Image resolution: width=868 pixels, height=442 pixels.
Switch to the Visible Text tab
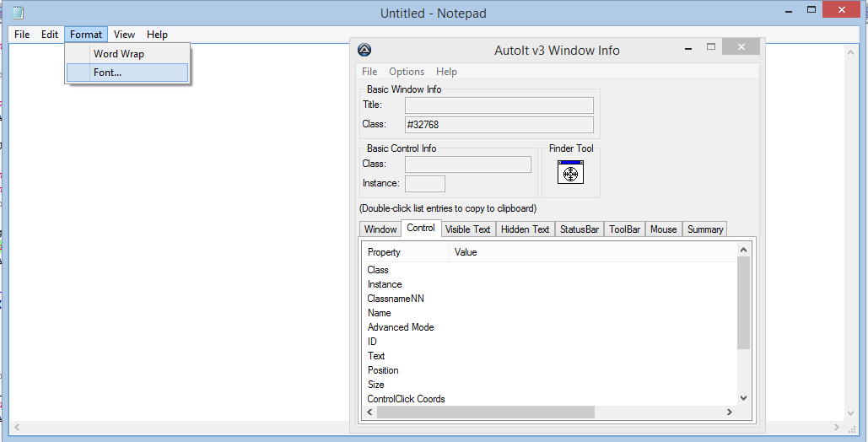(468, 229)
